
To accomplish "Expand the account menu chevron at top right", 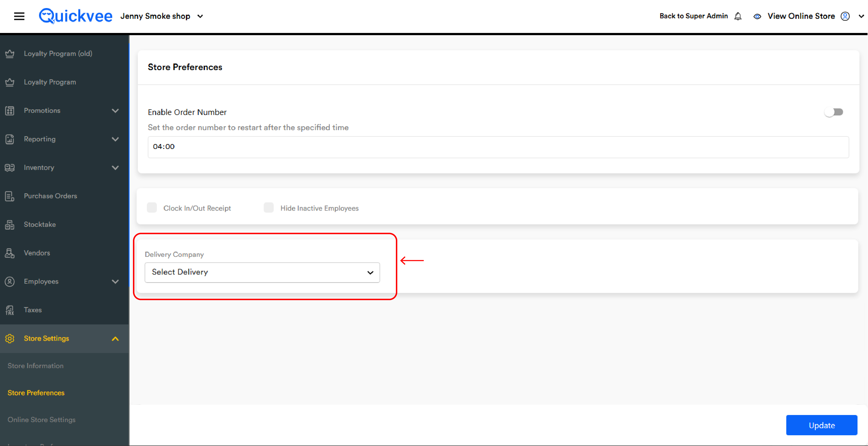I will click(861, 16).
